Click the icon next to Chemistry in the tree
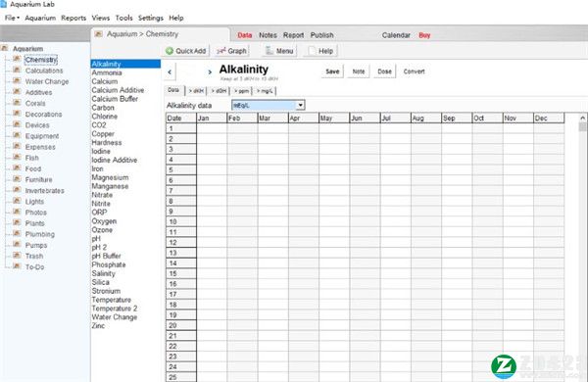 coord(17,59)
